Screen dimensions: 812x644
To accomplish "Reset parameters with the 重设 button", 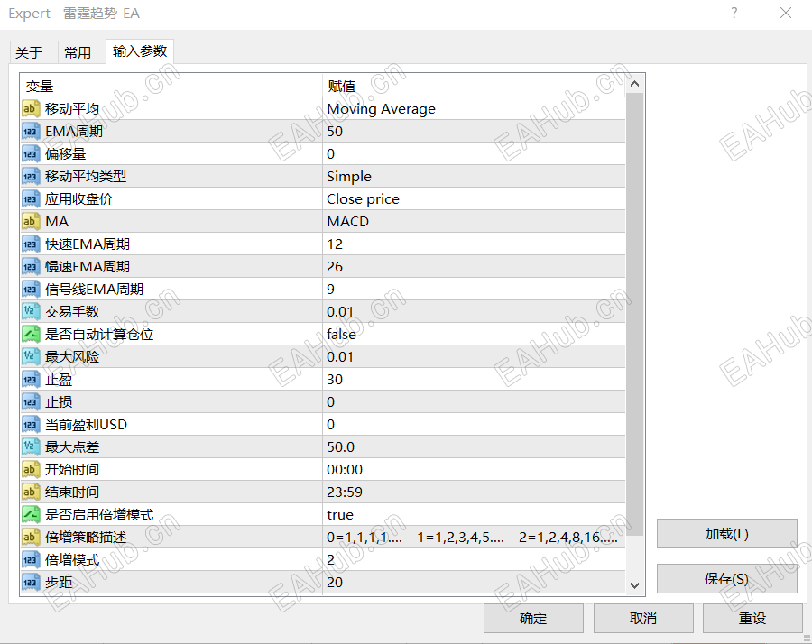I will pos(752,618).
